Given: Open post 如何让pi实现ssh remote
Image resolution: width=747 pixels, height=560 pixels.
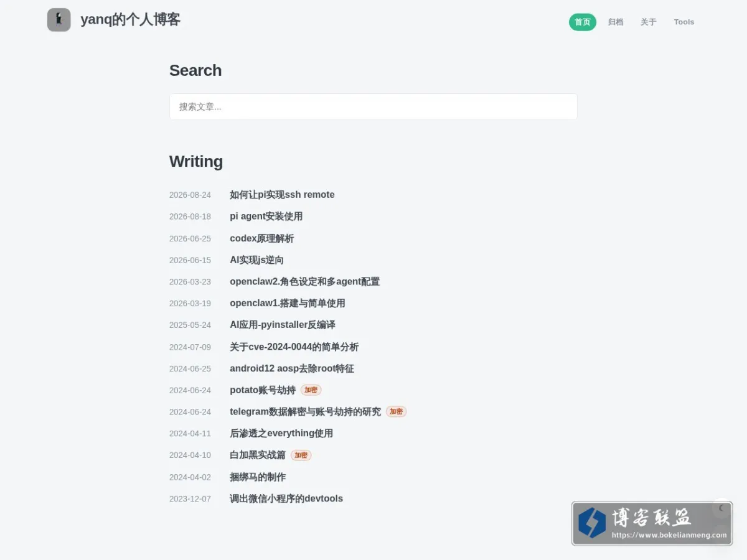Looking at the screenshot, I should pyautogui.click(x=282, y=195).
